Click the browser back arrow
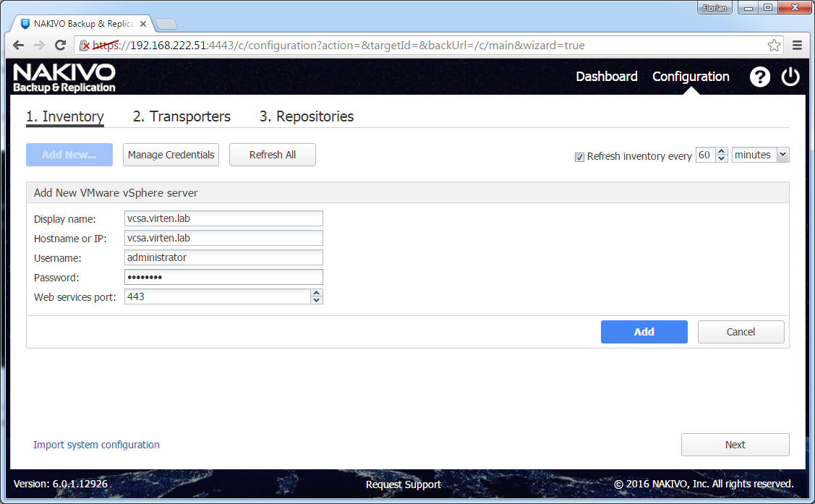 [x=18, y=46]
